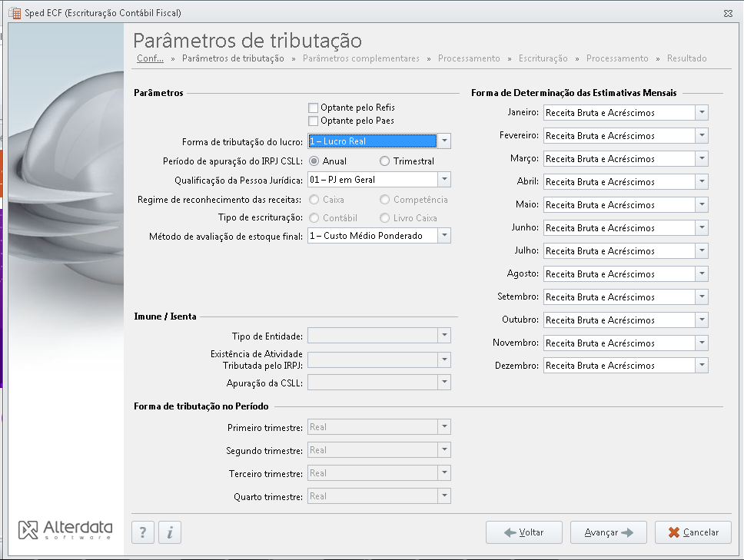Click Parâmetros de tributação breadcrumb

click(x=233, y=58)
